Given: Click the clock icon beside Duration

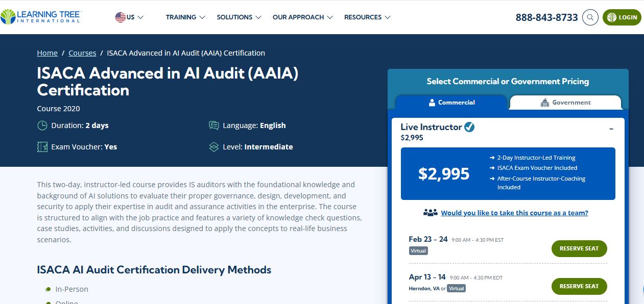Looking at the screenshot, I should (41, 125).
